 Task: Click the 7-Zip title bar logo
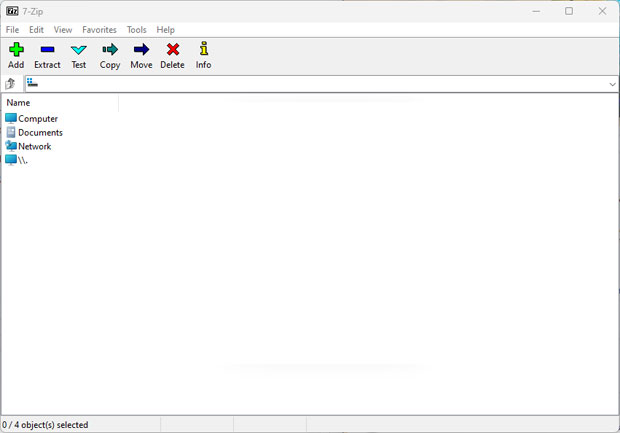pos(12,11)
